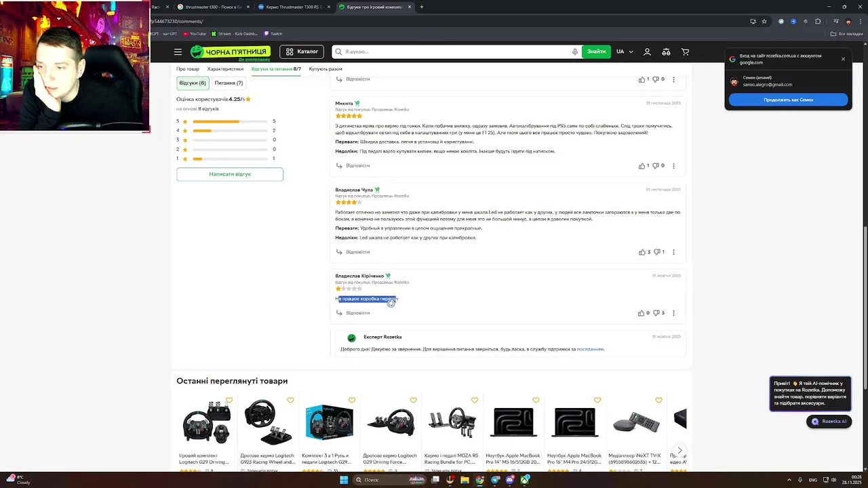Reply to Владислав Чула's review via Відповісти
This screenshot has width=868, height=488.
pos(353,252)
